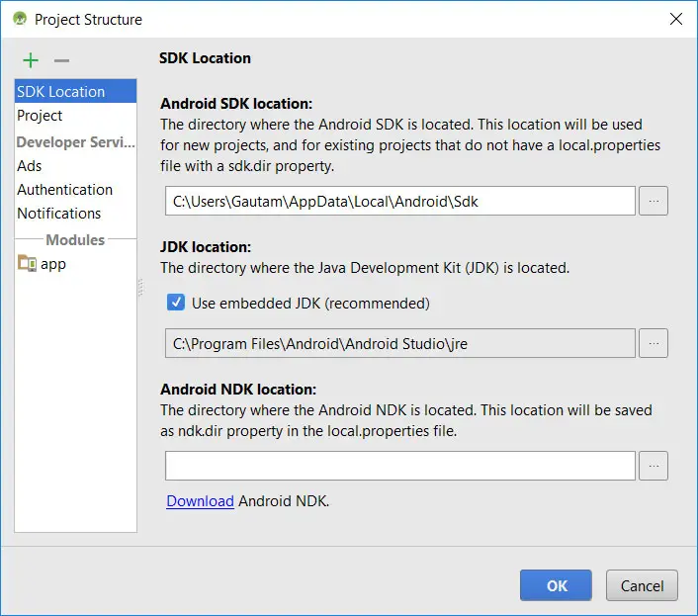Uncheck Use embedded JDK checkbox
The image size is (698, 616).
(x=176, y=303)
